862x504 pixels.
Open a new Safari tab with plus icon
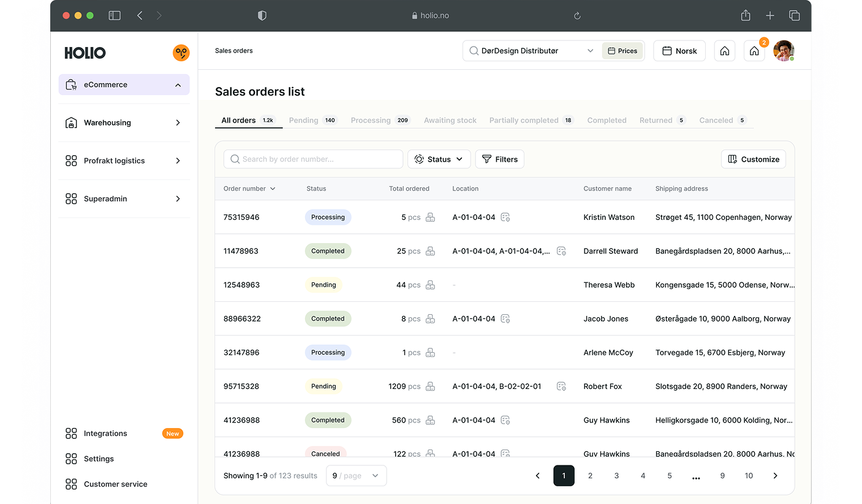point(770,15)
